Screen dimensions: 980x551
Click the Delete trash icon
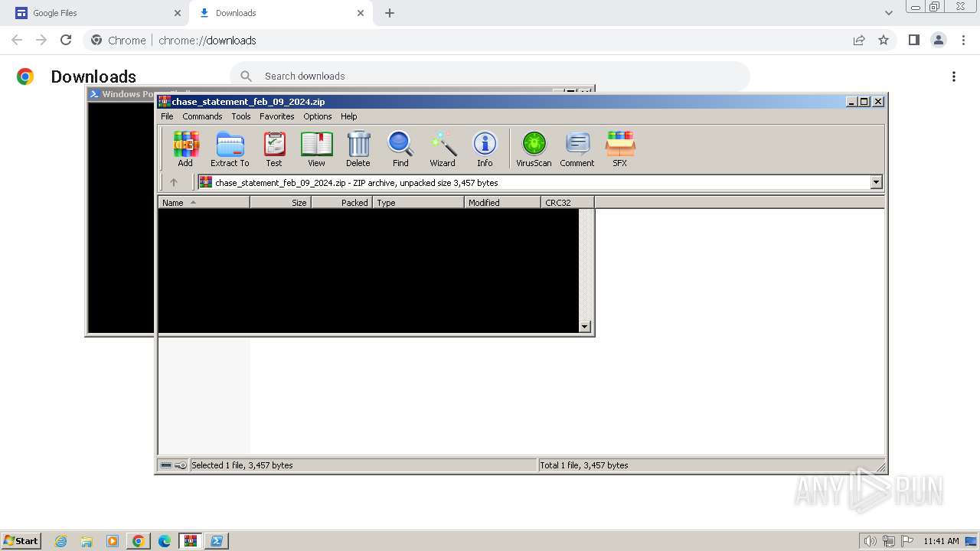358,148
